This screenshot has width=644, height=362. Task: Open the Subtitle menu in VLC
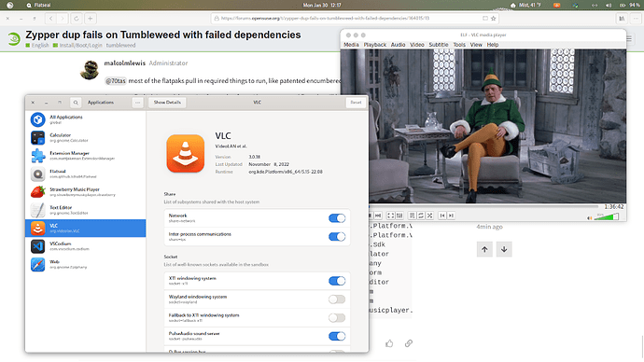[439, 45]
